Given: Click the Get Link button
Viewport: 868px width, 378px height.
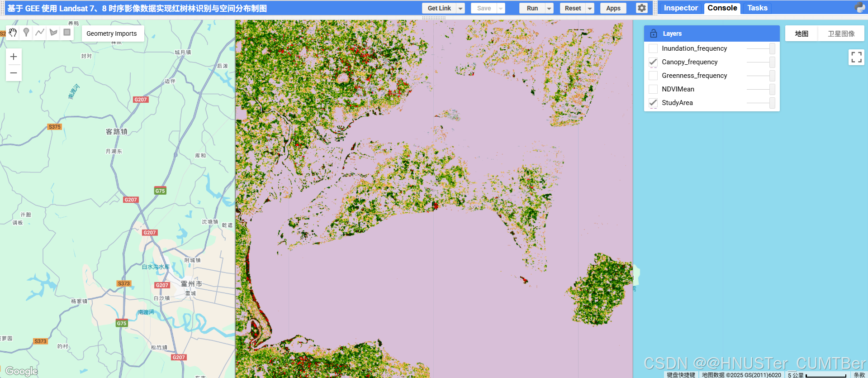Looking at the screenshot, I should click(439, 8).
